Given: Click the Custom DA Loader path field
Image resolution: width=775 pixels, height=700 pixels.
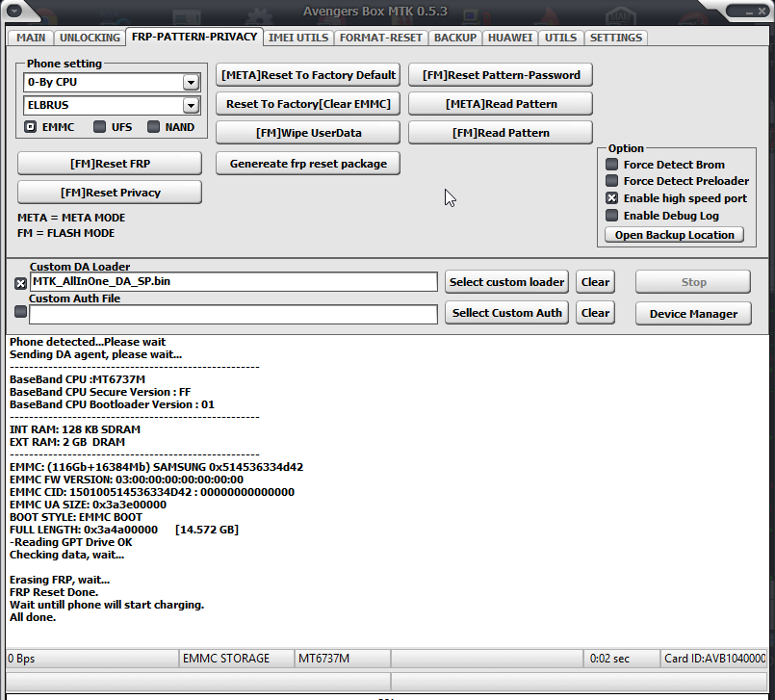Looking at the screenshot, I should coord(233,282).
